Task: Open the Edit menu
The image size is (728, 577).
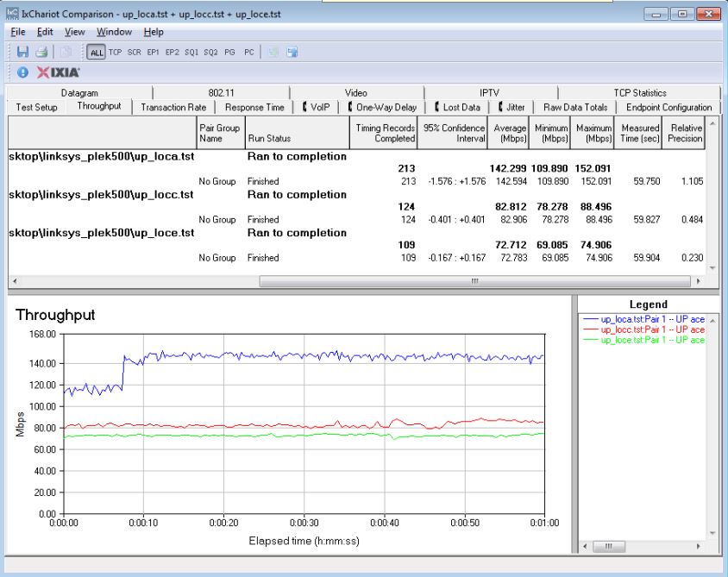Action: 45,32
